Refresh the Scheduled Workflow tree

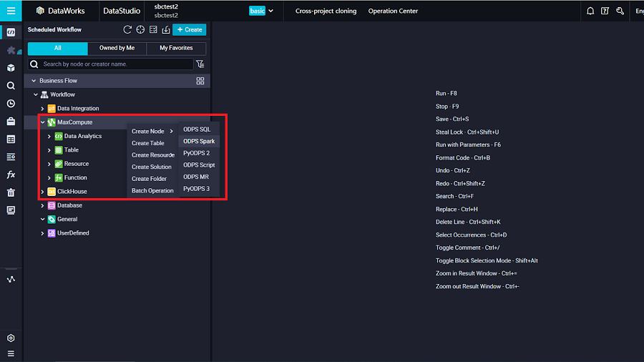tap(127, 29)
